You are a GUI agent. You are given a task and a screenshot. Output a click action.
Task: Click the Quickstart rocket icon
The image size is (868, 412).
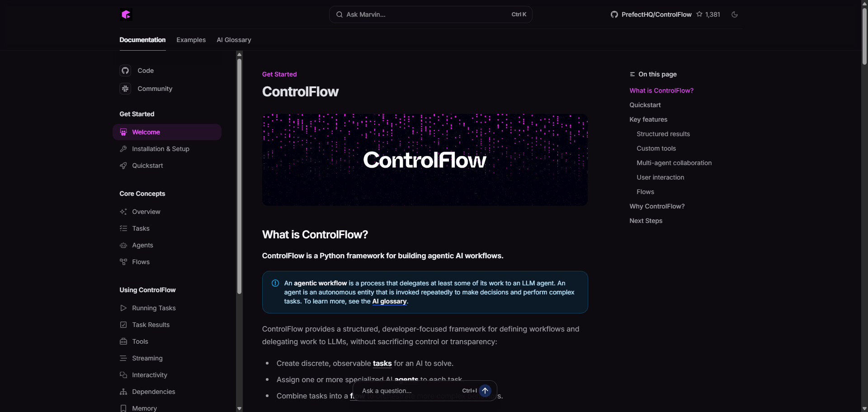(123, 166)
